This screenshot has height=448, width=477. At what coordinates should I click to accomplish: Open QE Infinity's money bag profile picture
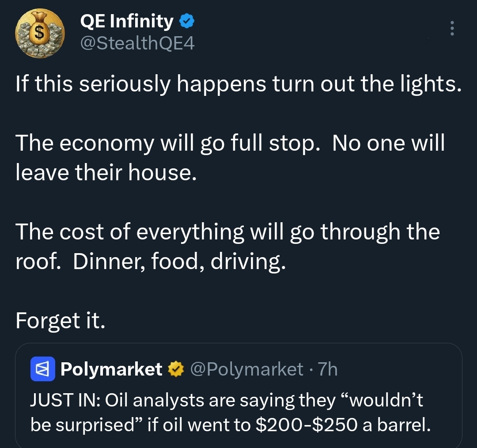[40, 33]
